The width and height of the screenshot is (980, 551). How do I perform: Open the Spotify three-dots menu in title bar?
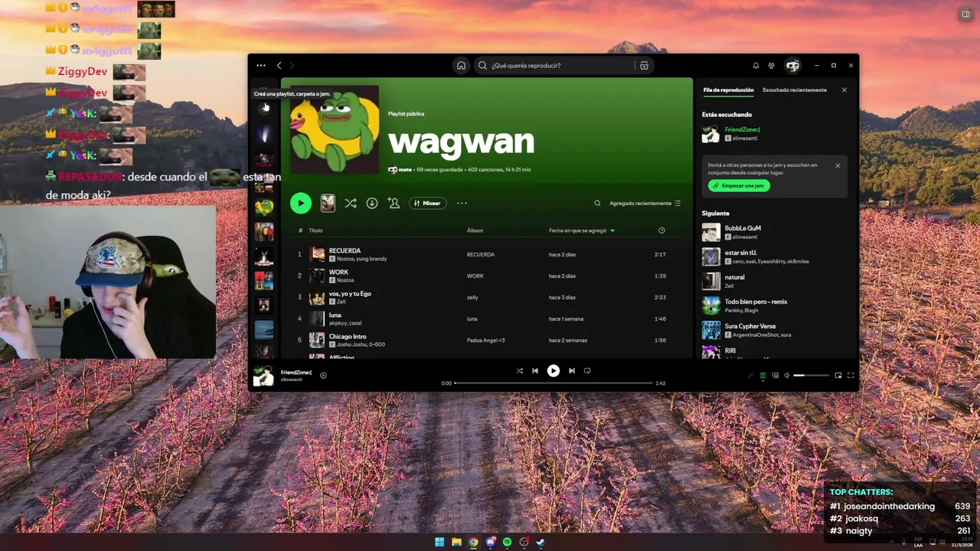point(261,66)
